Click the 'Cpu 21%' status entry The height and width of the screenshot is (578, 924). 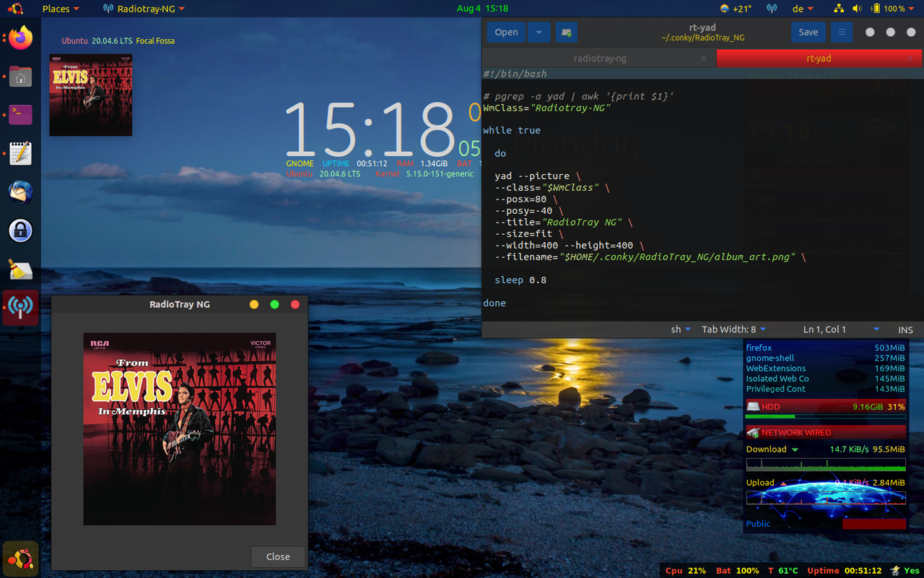click(686, 571)
